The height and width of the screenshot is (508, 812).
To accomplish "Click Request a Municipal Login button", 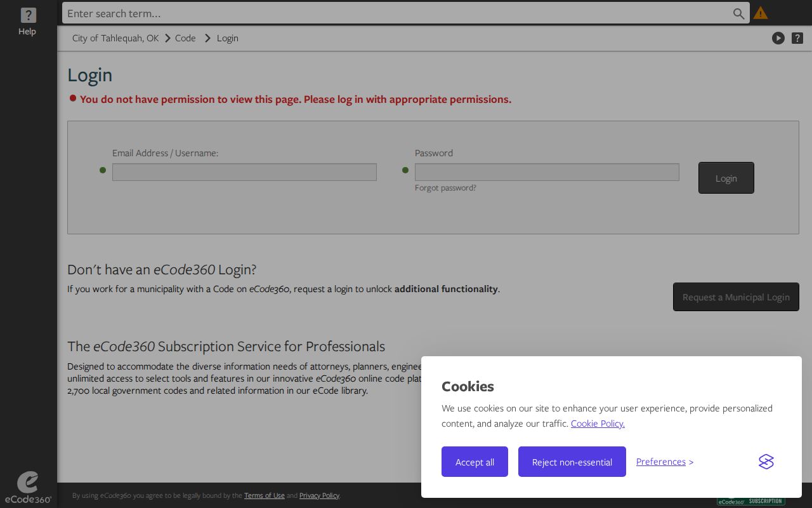I will coord(736,297).
